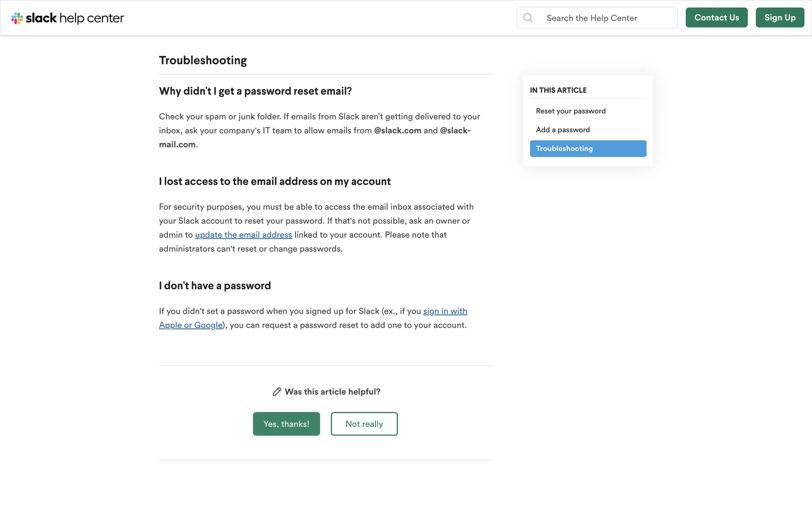Click the "slack help center" wordmark
812x508 pixels.
[75, 18]
